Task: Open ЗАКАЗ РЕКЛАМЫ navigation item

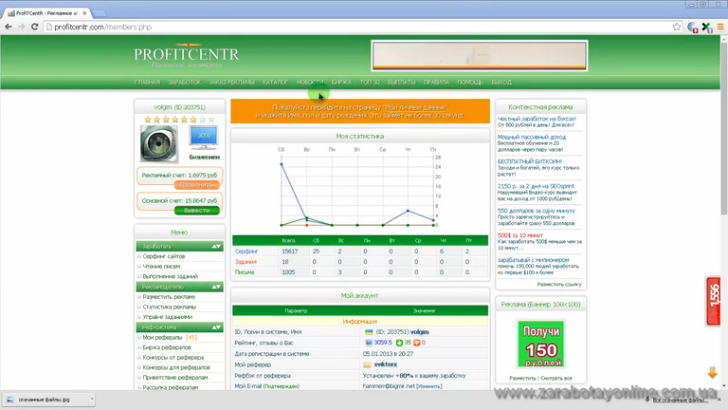Action: coord(232,82)
